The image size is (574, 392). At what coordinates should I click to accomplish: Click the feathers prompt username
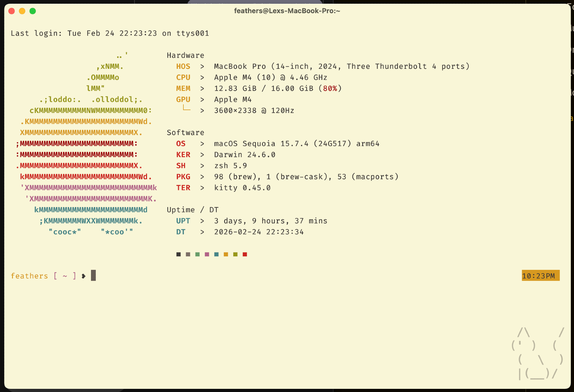tap(29, 276)
